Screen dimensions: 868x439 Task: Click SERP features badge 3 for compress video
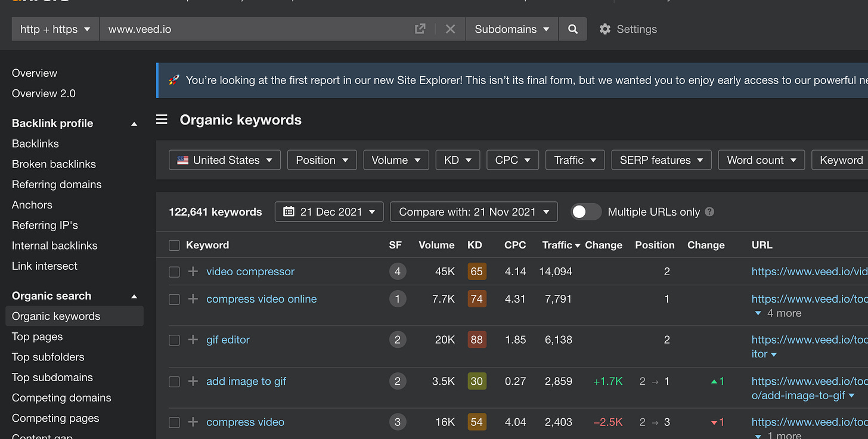tap(398, 422)
